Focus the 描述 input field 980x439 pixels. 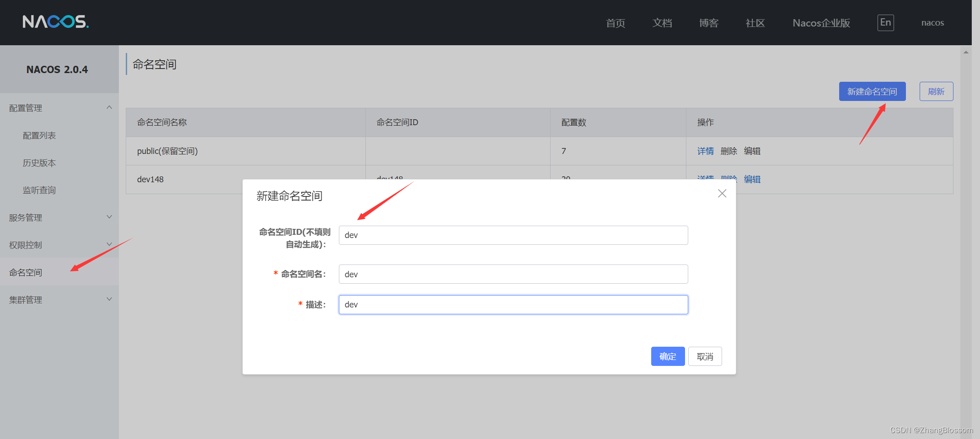click(513, 305)
